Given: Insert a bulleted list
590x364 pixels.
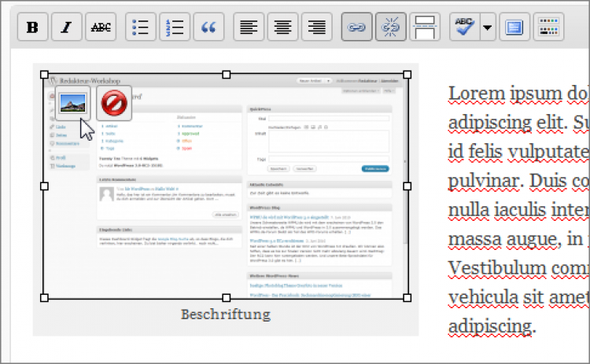Looking at the screenshot, I should point(142,27).
